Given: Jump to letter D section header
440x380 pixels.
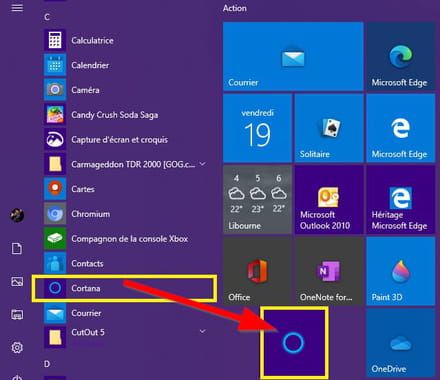Looking at the screenshot, I should (x=47, y=364).
